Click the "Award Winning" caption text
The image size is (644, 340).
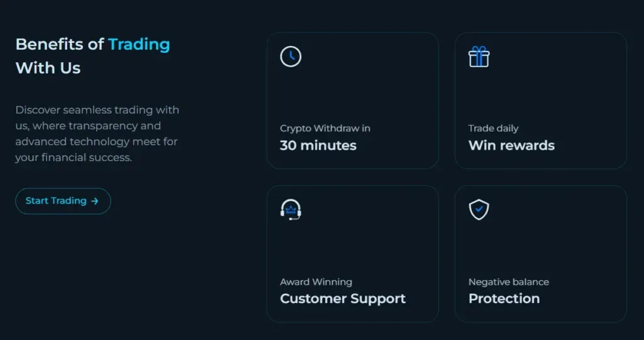tap(316, 282)
